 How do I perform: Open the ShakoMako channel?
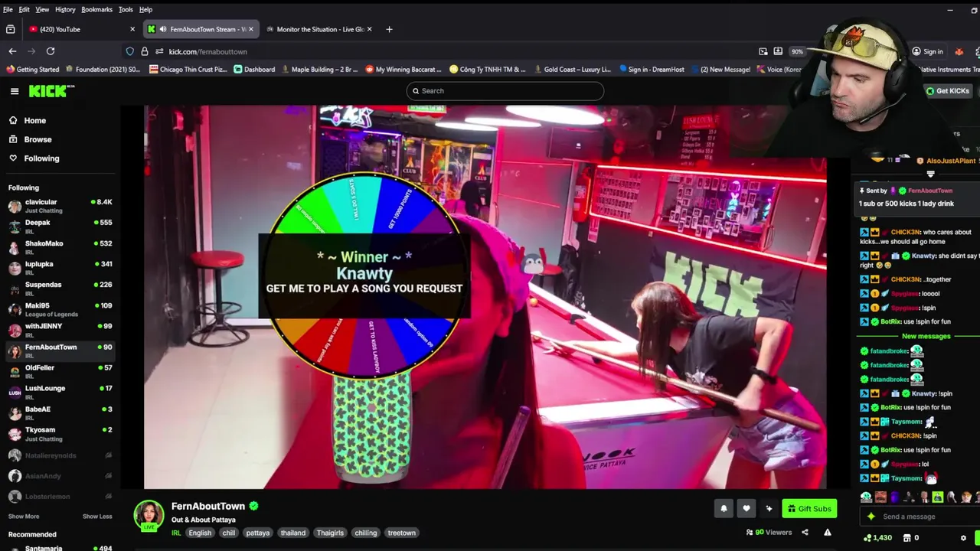(60, 247)
